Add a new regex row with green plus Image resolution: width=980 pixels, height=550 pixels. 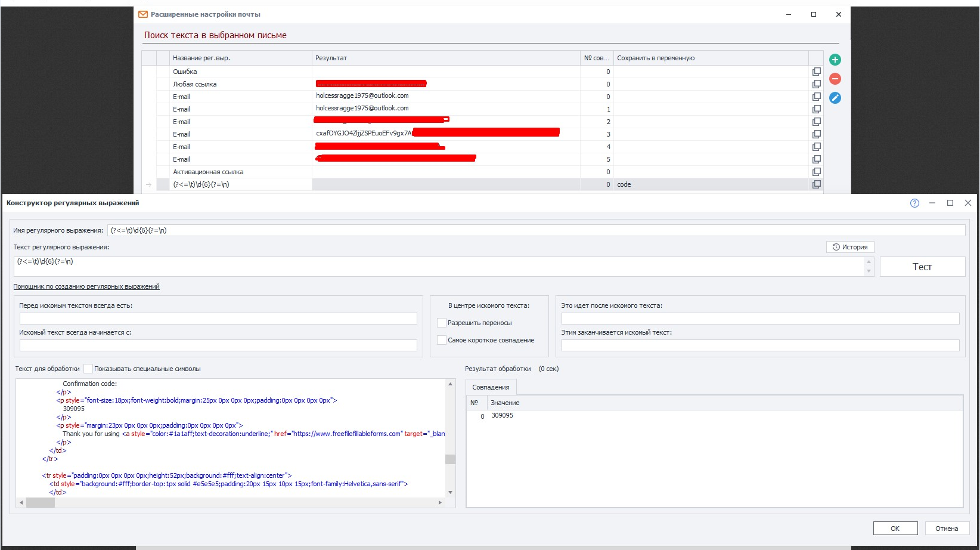[835, 60]
